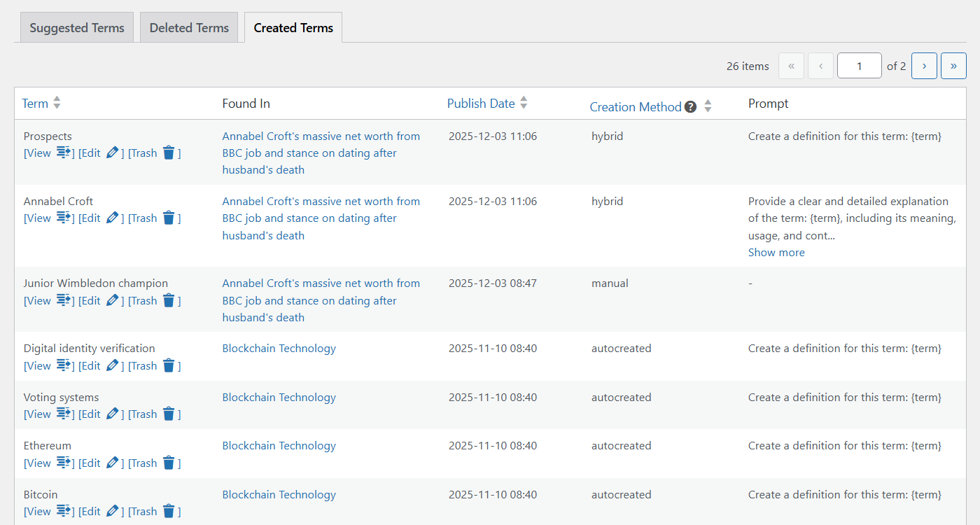Expand the truncated prompt with Show more
The image size is (980, 525).
[776, 252]
